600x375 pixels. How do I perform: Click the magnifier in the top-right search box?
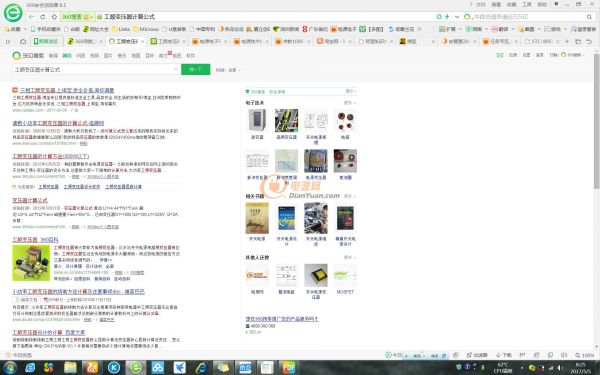tap(589, 17)
